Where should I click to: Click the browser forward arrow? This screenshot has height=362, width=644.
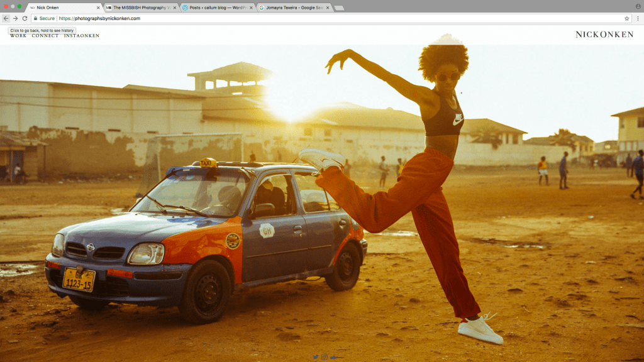point(15,18)
